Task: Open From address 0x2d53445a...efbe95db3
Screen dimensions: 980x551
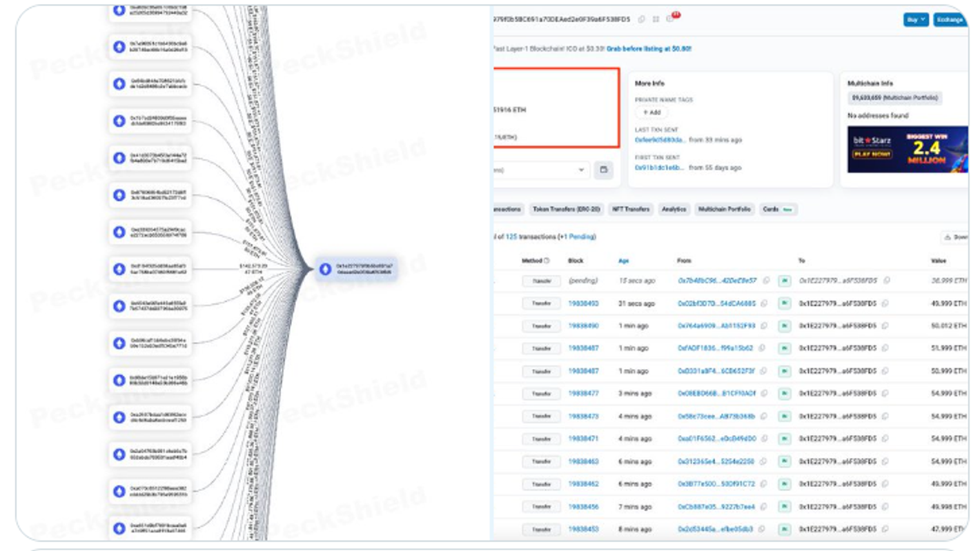Action: 716,530
